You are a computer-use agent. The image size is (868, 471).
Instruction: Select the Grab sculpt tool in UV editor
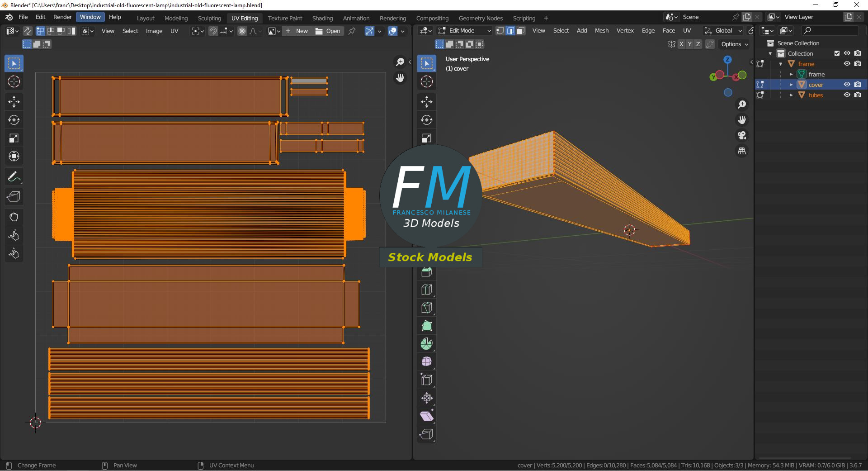tap(14, 217)
